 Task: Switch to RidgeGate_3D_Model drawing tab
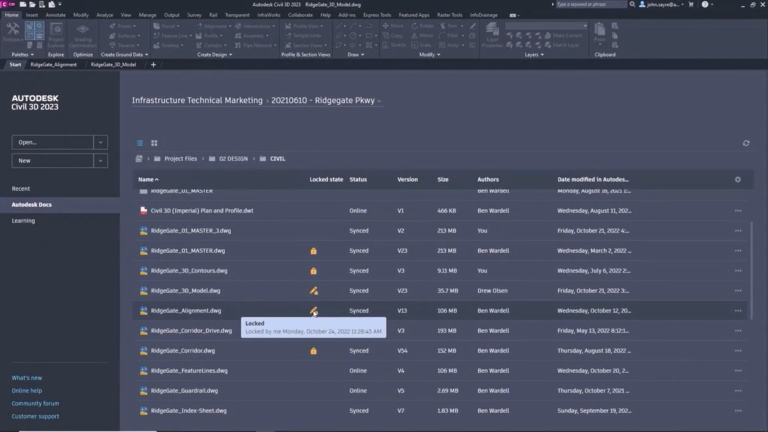pyautogui.click(x=113, y=65)
